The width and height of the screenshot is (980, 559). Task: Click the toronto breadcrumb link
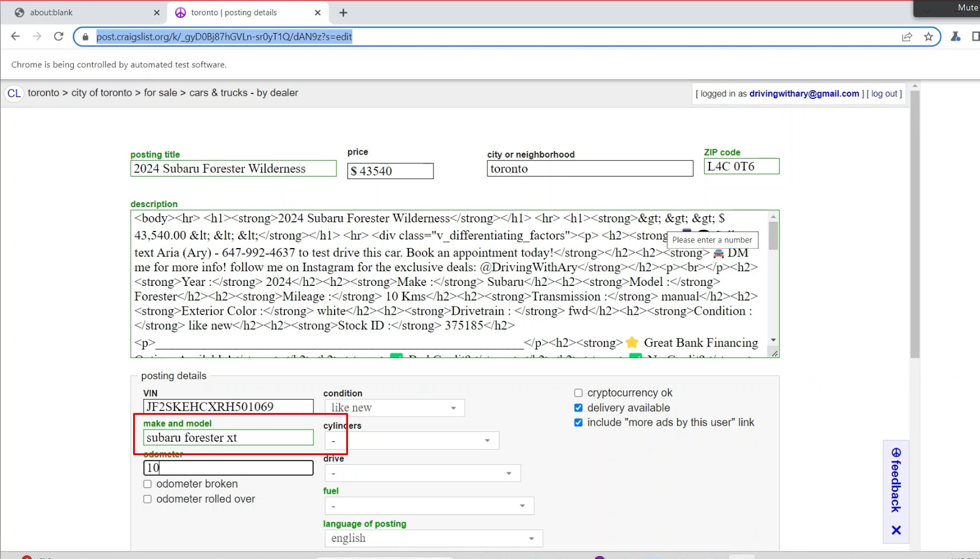(x=43, y=93)
